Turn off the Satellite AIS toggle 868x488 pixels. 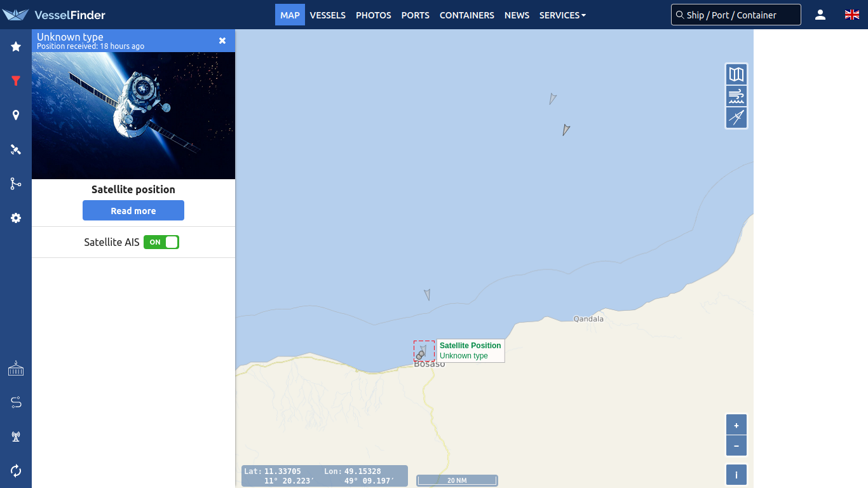tap(161, 242)
